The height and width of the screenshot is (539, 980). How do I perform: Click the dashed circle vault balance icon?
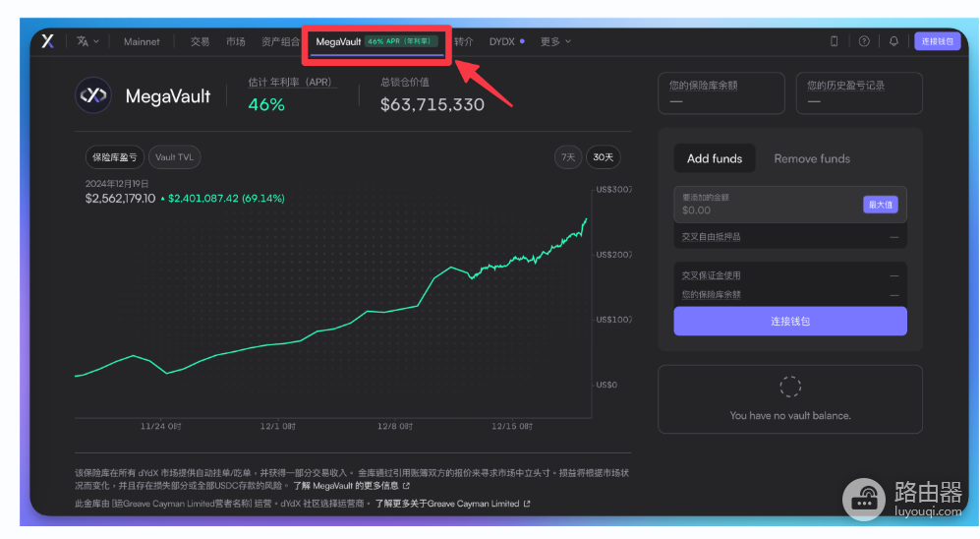coord(790,387)
